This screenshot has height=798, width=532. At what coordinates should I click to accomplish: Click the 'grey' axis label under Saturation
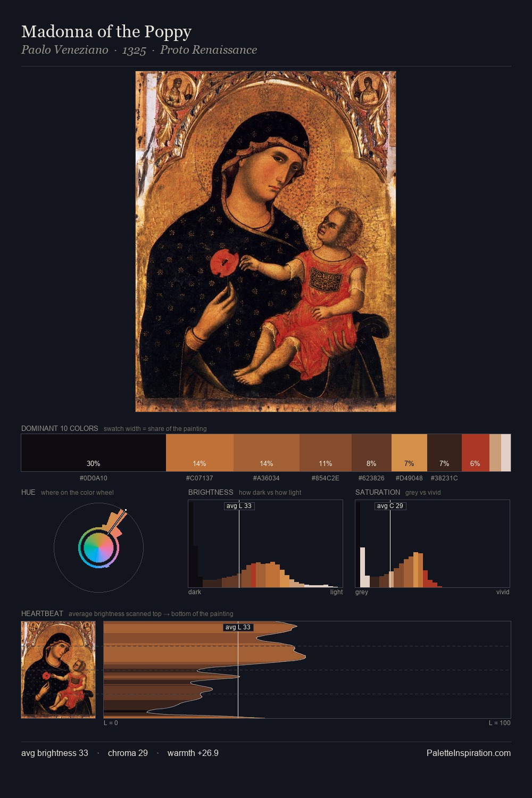362,592
